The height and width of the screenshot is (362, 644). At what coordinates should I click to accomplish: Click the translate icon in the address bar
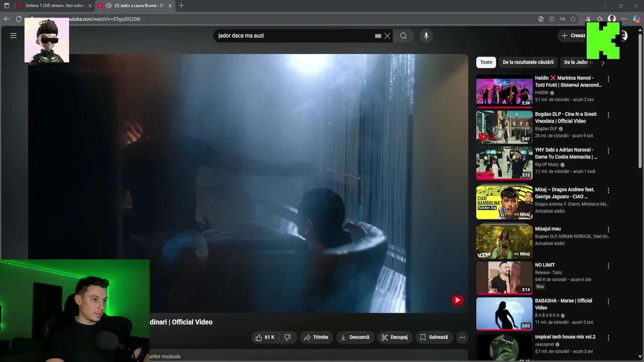[x=562, y=19]
